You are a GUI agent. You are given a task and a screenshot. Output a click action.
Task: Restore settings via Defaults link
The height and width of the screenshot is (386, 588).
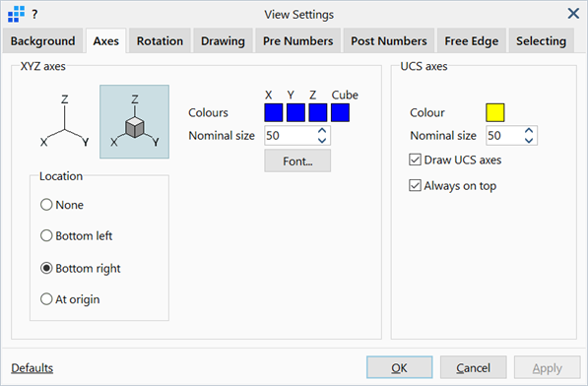pyautogui.click(x=33, y=368)
